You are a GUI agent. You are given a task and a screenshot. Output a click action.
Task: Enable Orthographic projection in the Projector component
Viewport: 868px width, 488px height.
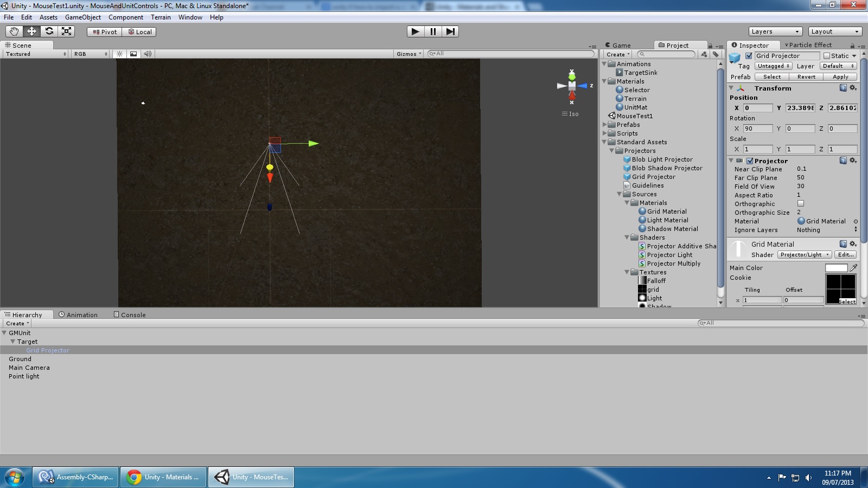(801, 203)
